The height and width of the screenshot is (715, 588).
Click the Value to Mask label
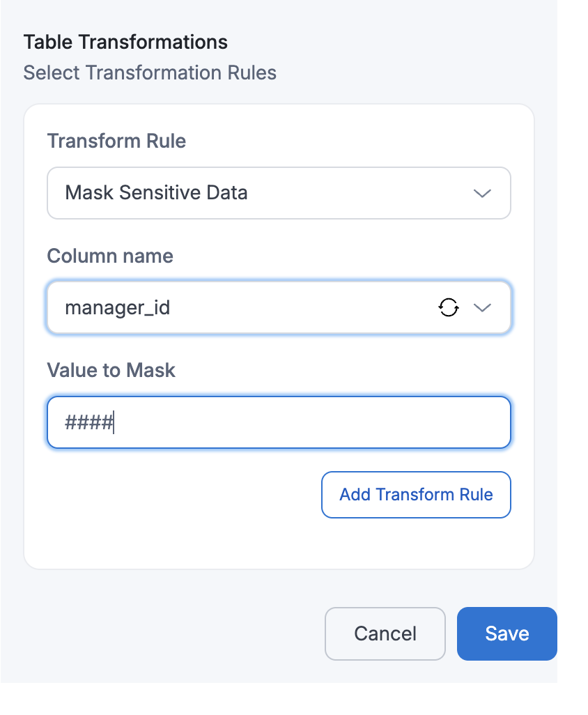(111, 370)
